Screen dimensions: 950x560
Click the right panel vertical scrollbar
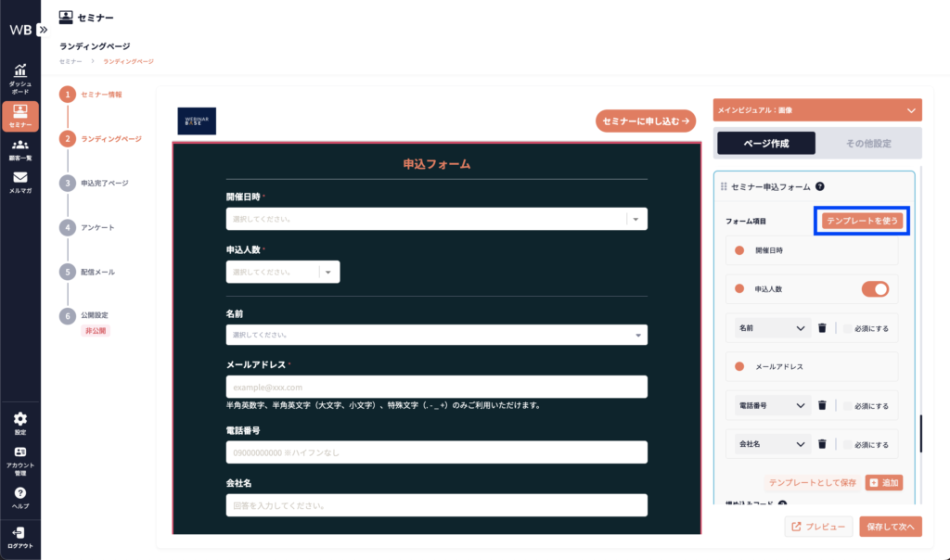920,434
